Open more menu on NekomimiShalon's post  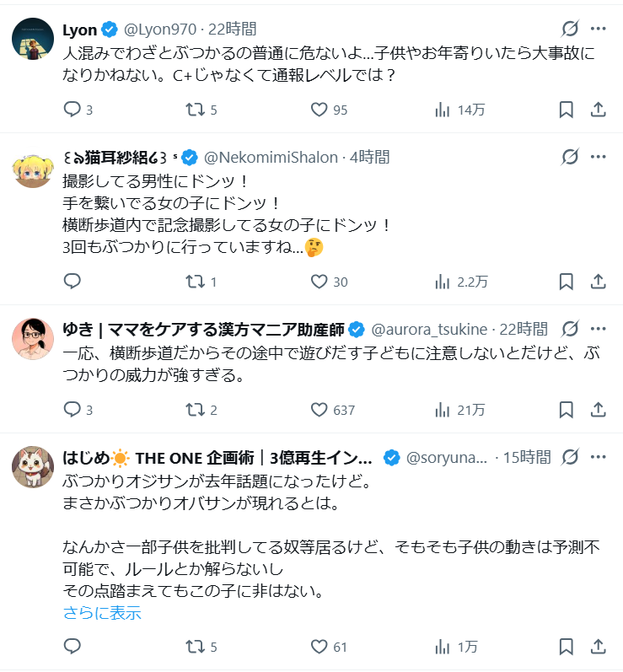(x=598, y=156)
